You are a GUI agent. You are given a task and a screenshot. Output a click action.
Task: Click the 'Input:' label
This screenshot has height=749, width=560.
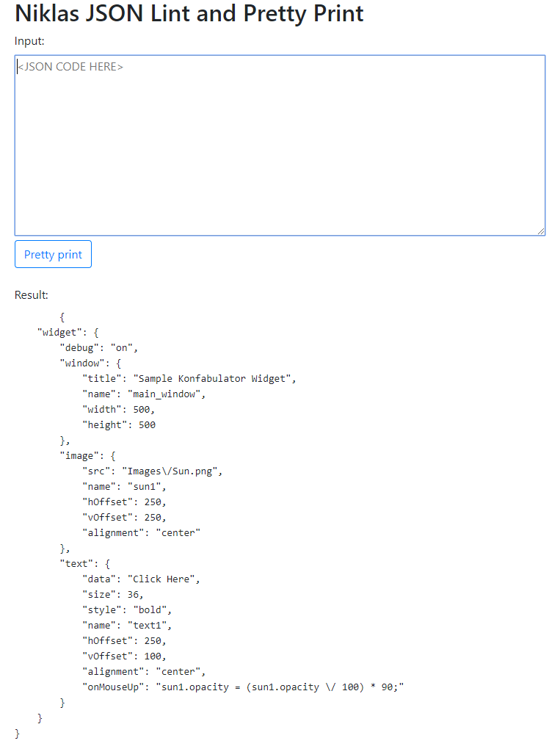click(29, 41)
